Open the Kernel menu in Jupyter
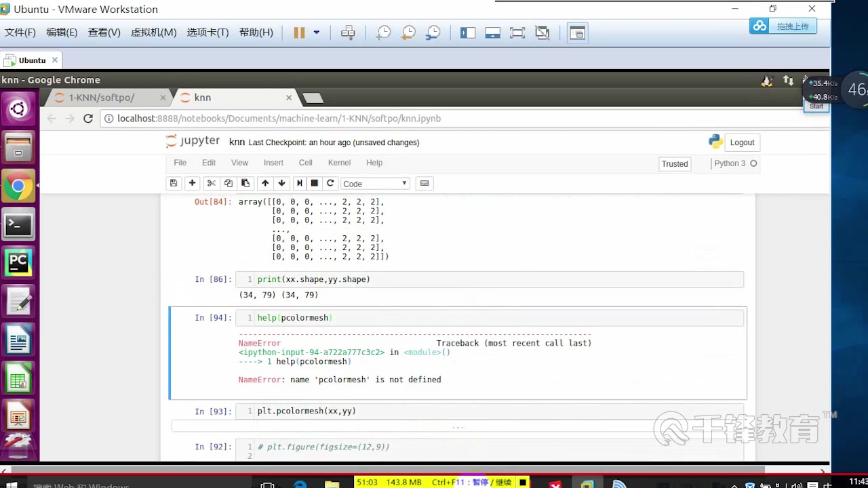868x488 pixels. coord(339,163)
